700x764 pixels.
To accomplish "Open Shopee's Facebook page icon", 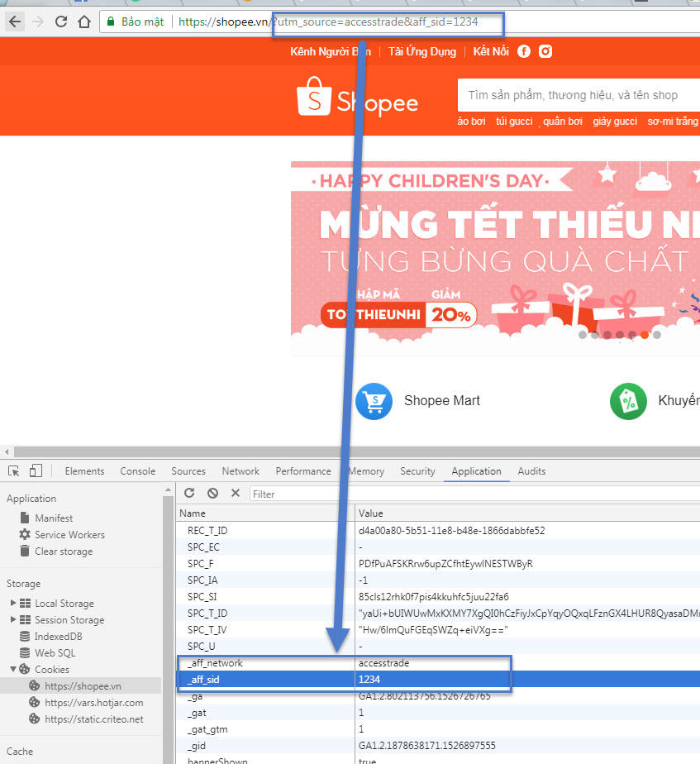I will coord(524,51).
